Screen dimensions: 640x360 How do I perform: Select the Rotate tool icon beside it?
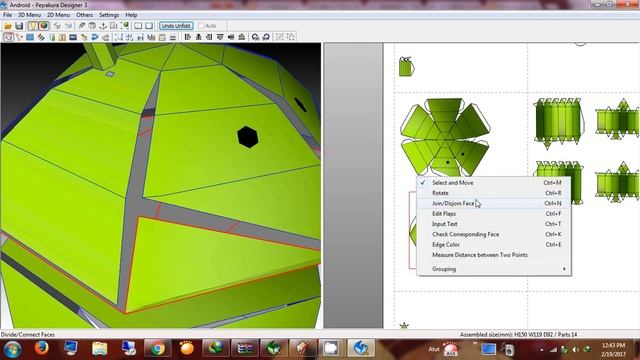coord(19,37)
